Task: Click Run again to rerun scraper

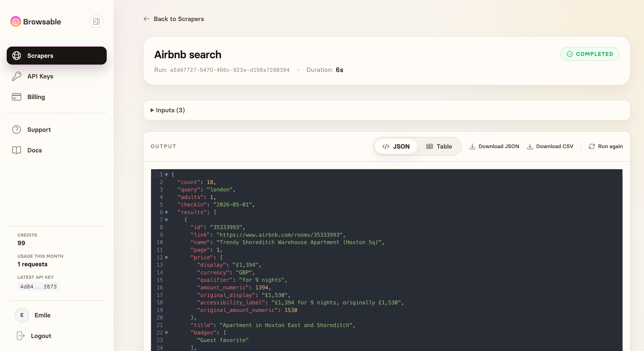Action: coord(606,146)
